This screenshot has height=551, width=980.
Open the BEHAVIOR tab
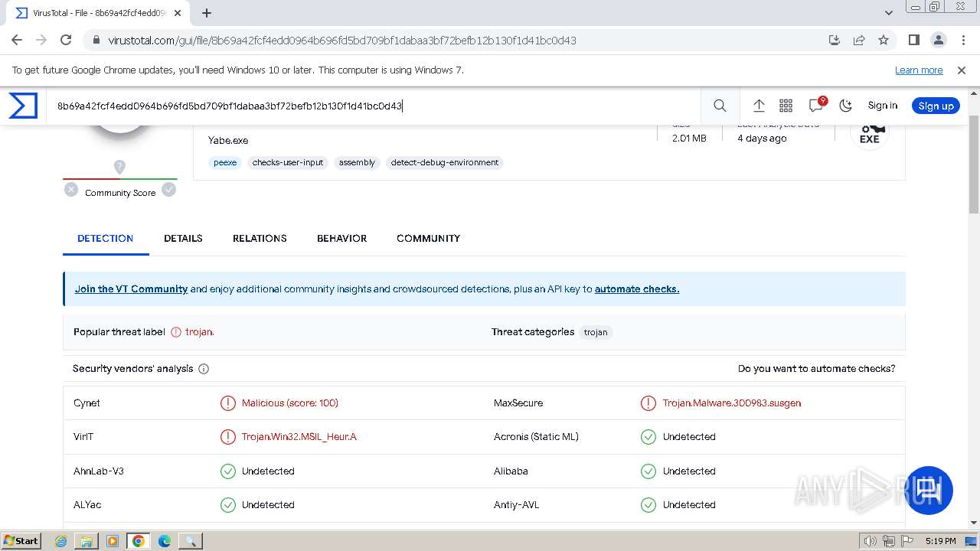tap(341, 238)
